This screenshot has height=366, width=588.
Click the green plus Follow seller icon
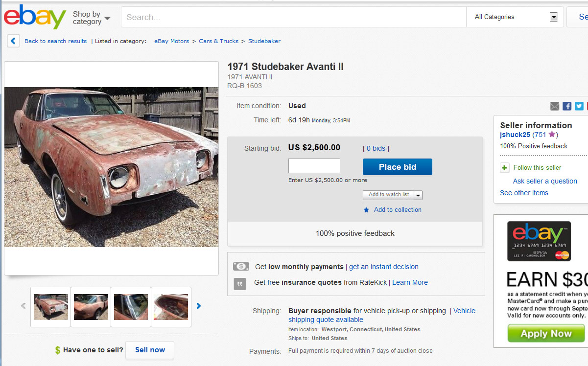(x=505, y=168)
